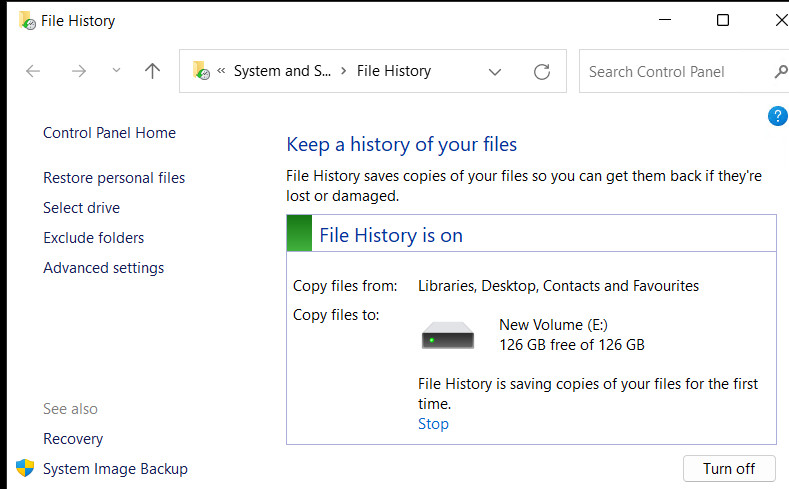Open Restore personal files
This screenshot has height=489, width=789.
click(114, 178)
